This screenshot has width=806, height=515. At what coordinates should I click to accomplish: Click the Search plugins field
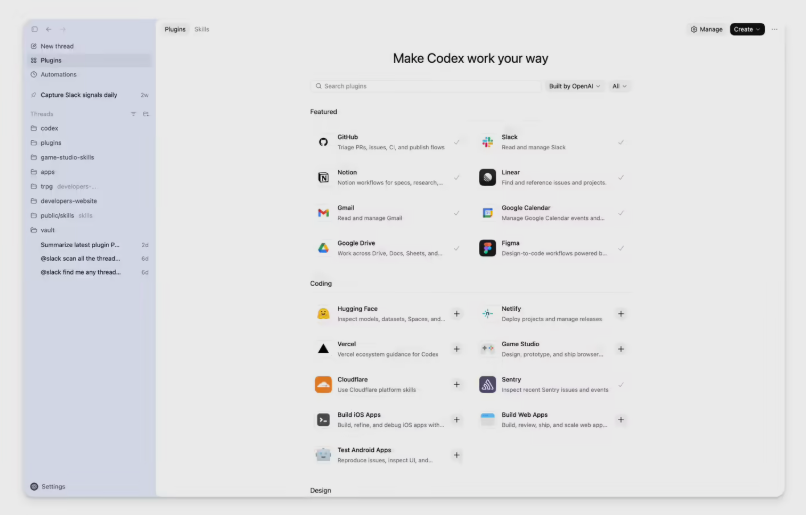pos(425,86)
